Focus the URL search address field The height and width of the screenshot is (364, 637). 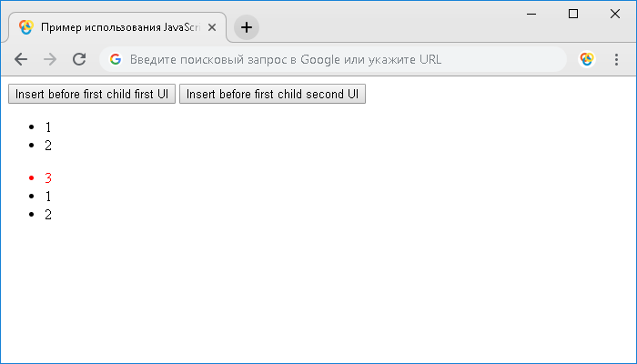(333, 60)
